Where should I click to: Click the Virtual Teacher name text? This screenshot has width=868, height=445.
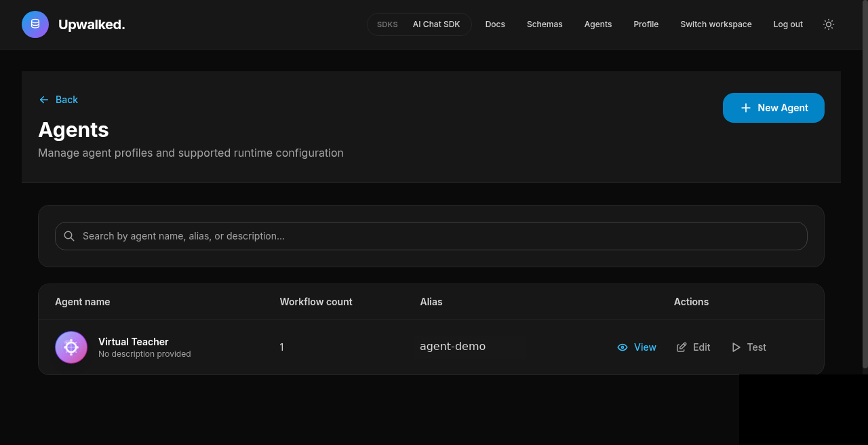point(134,342)
